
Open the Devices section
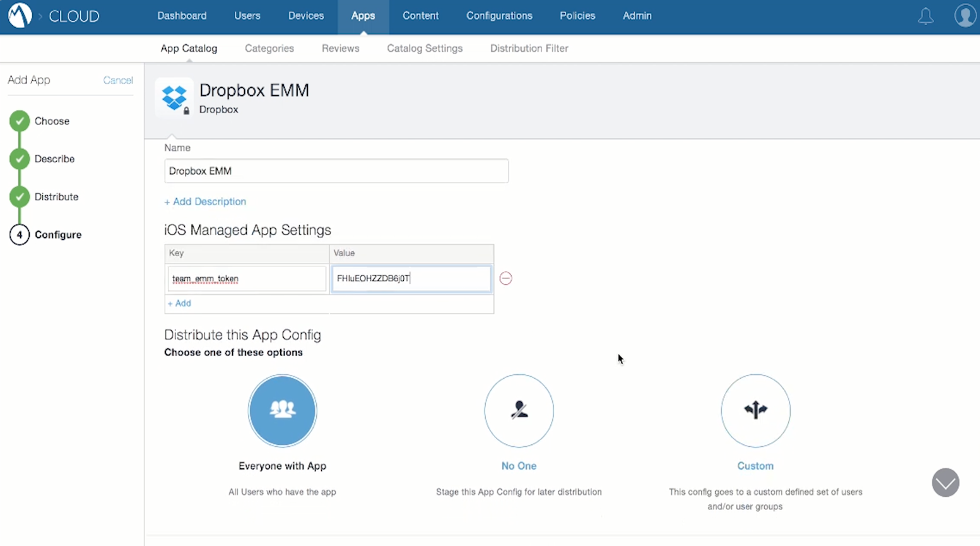[x=306, y=16]
